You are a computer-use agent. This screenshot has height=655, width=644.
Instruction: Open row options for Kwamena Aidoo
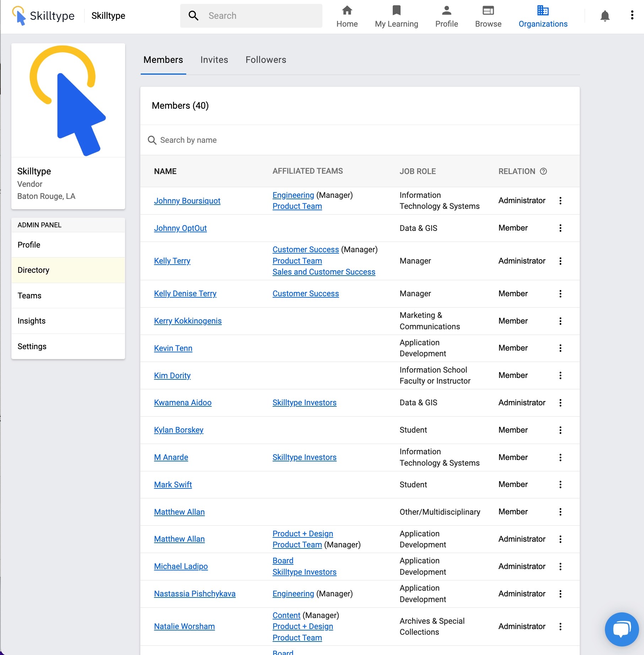[560, 403]
